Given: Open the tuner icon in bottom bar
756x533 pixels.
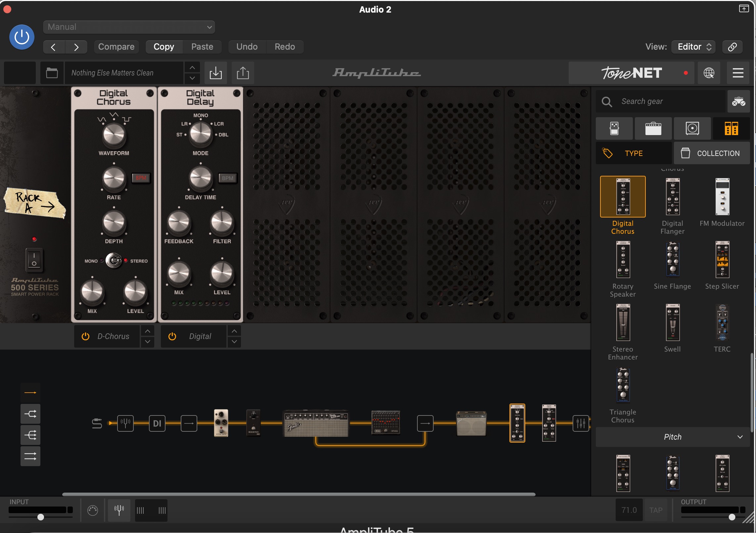Looking at the screenshot, I should pos(119,510).
